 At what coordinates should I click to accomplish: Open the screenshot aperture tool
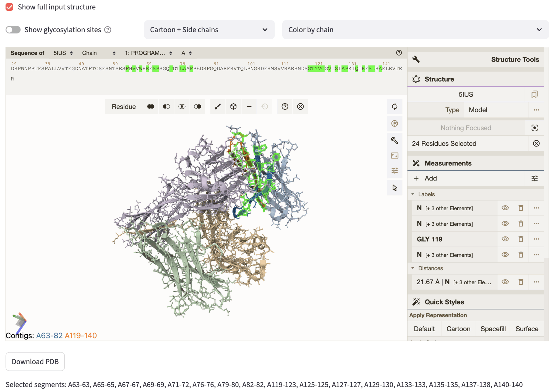[x=395, y=123]
